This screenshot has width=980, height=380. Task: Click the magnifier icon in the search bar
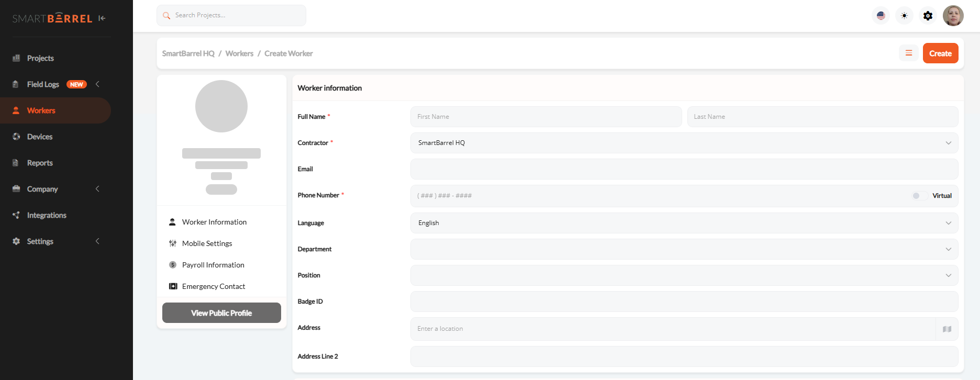[x=166, y=16]
